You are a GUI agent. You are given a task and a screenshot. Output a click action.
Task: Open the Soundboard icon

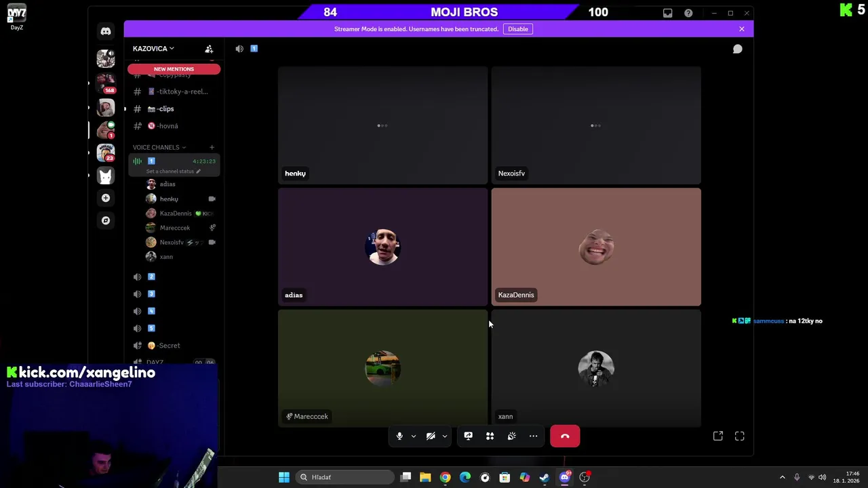[x=512, y=436]
